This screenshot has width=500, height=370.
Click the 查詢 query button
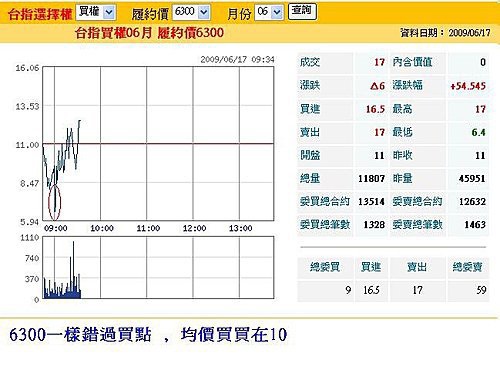click(x=302, y=11)
